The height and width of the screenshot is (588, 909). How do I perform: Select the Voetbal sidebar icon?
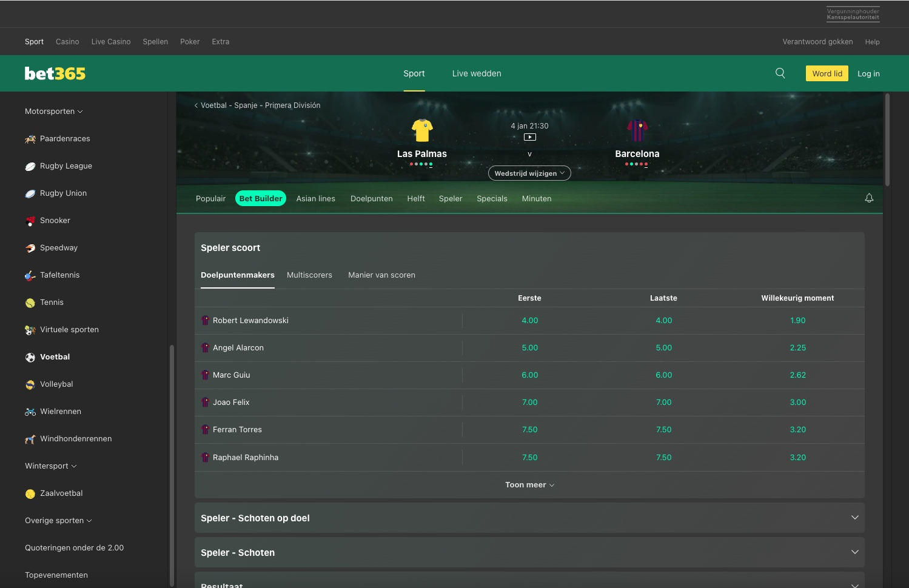(30, 357)
